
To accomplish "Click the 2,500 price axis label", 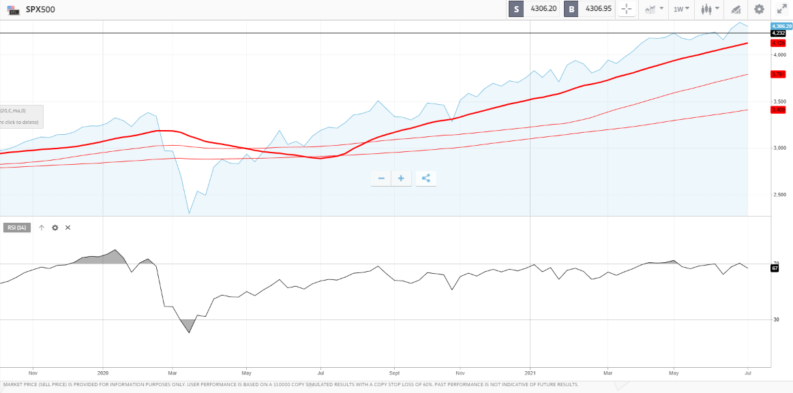I will (779, 194).
